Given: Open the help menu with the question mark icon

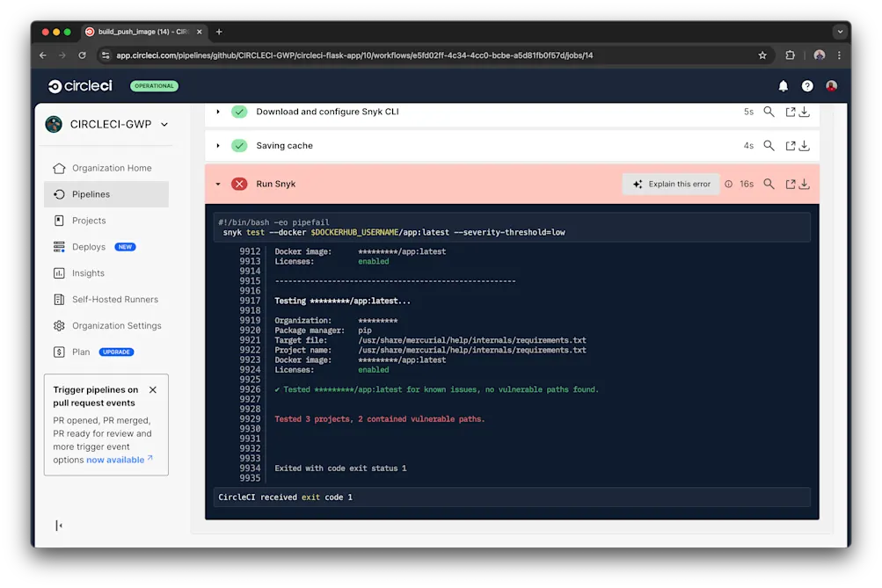Looking at the screenshot, I should tap(807, 85).
